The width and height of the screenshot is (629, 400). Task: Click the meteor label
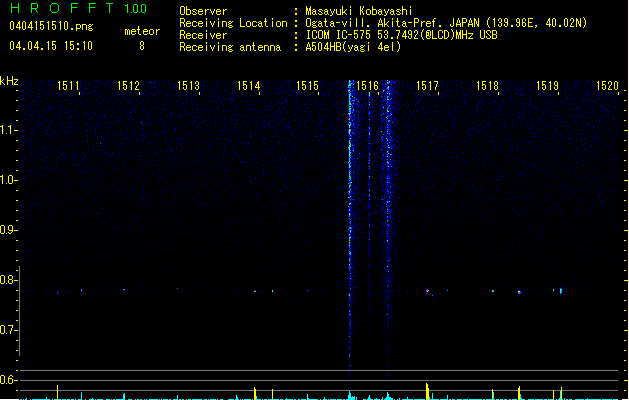click(142, 31)
